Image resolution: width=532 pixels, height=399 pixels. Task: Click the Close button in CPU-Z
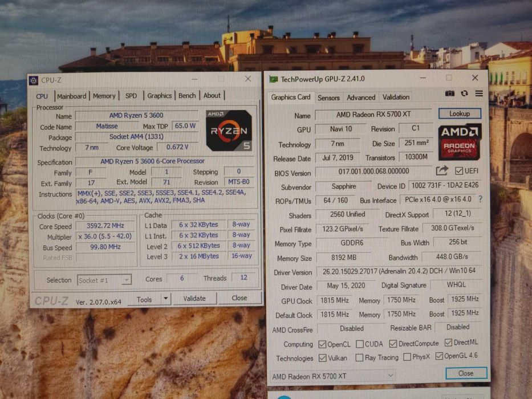pyautogui.click(x=239, y=298)
